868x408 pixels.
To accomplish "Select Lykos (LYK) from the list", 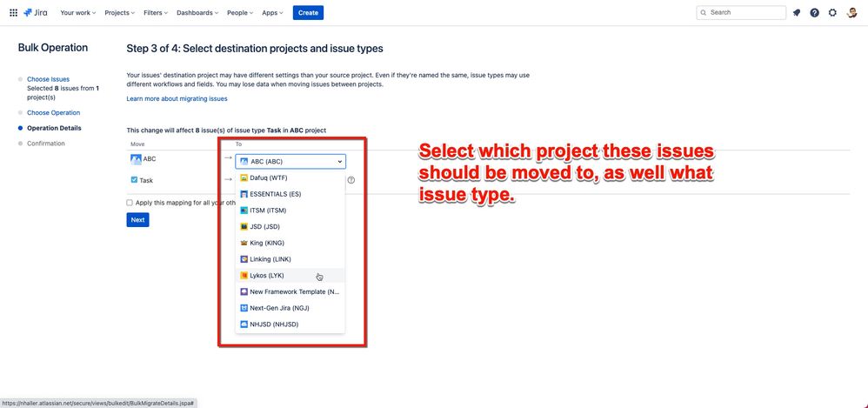I will point(290,275).
